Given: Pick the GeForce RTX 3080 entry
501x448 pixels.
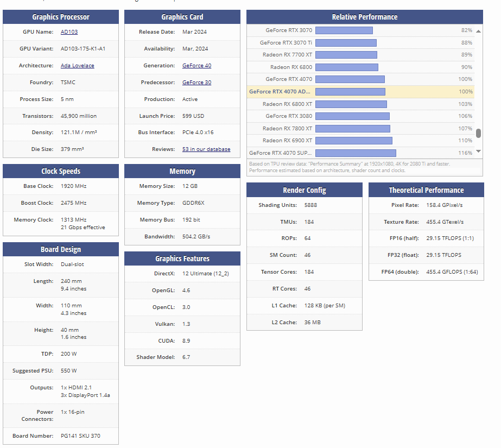Looking at the screenshot, I should click(x=289, y=116).
